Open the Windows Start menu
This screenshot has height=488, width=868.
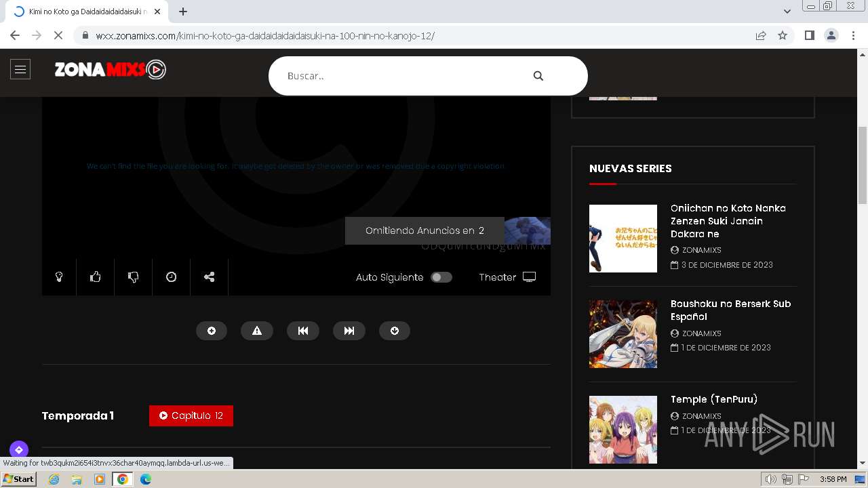18,479
